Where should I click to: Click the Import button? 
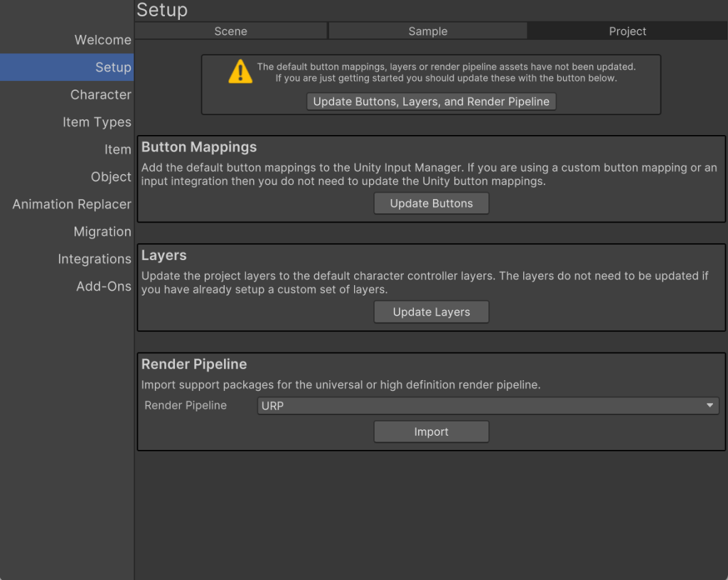pos(431,431)
